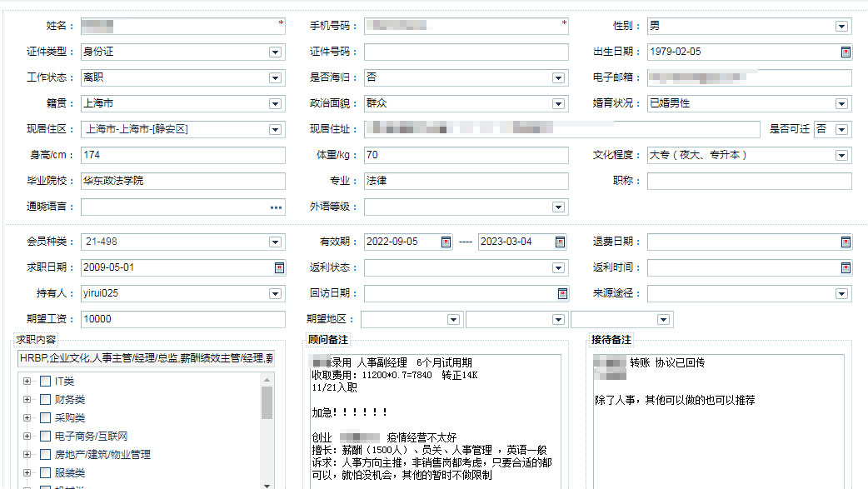Click inside the 顾问备注 notes text area
Screen dimensions: 868x489
coord(435,422)
